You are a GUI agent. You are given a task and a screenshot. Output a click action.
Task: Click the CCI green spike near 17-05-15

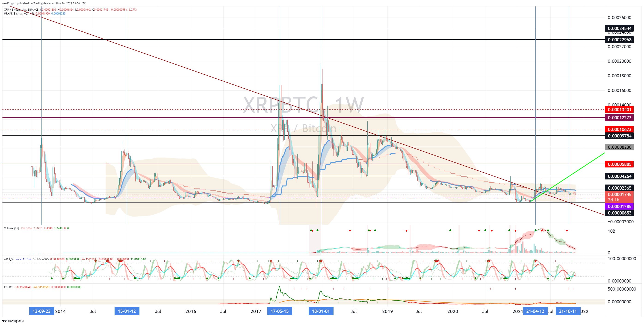click(x=280, y=286)
